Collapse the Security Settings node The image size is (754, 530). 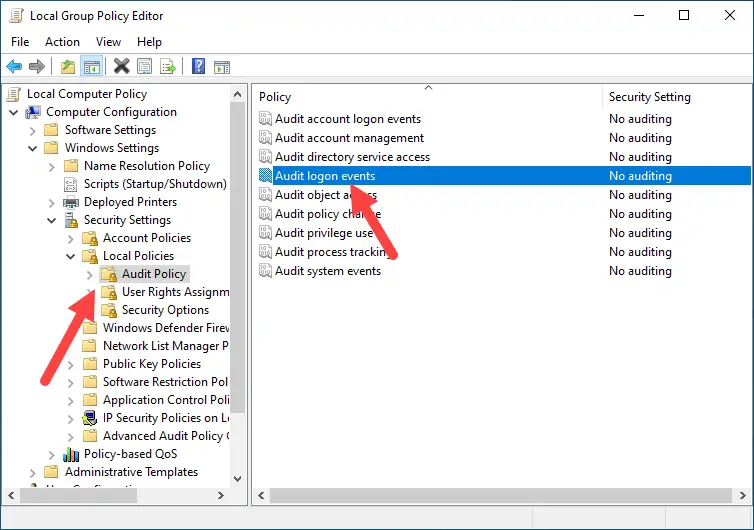(51, 220)
